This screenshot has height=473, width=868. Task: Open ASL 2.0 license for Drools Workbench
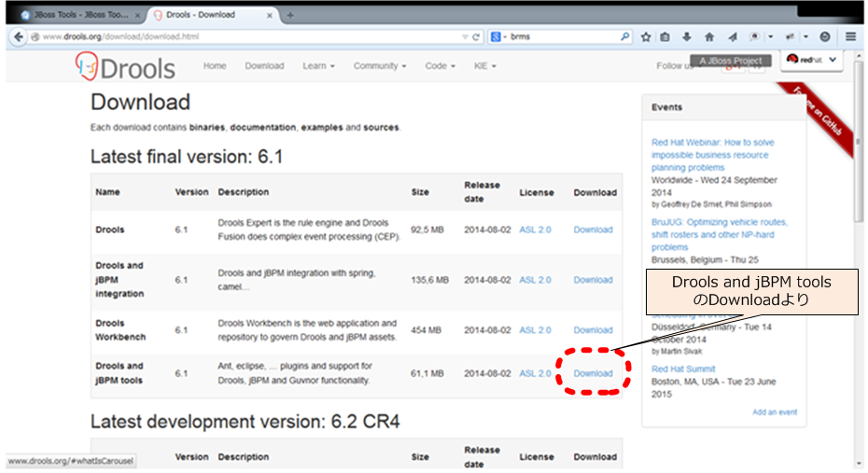[535, 330]
